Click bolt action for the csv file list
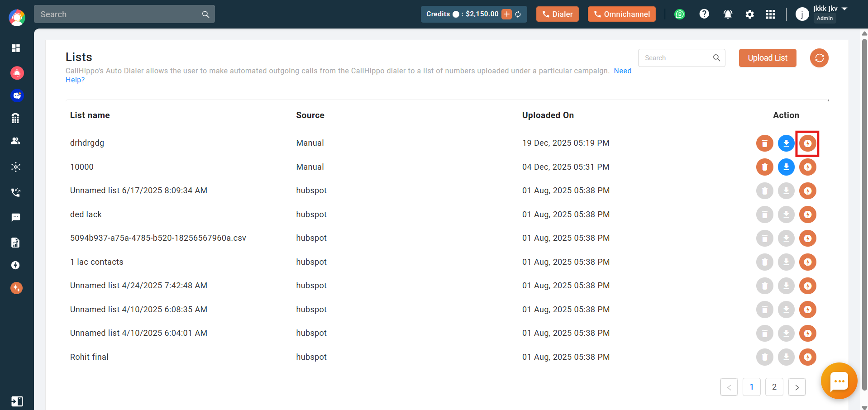The image size is (868, 410). 808,238
